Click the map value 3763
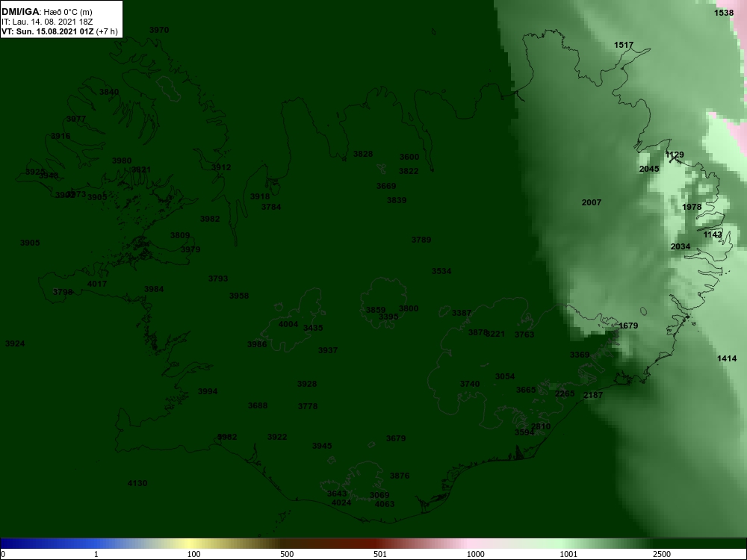 click(x=524, y=335)
